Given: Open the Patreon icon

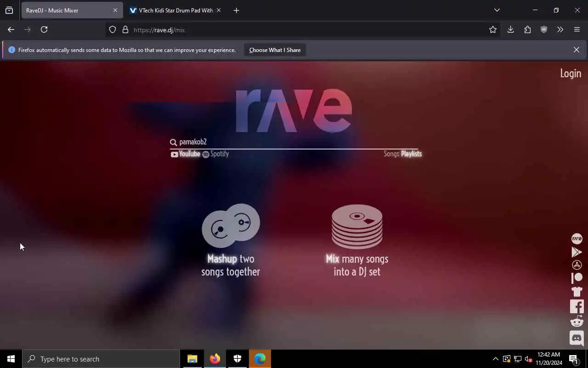Looking at the screenshot, I should pyautogui.click(x=577, y=278).
